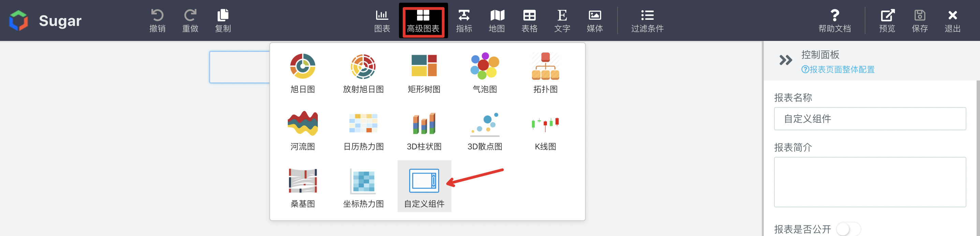Open the 指标 indicator menu
980x236 pixels.
point(464,20)
